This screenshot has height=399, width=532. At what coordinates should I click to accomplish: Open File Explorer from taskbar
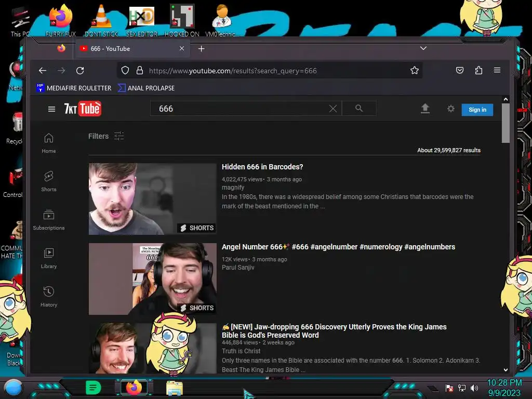click(175, 388)
